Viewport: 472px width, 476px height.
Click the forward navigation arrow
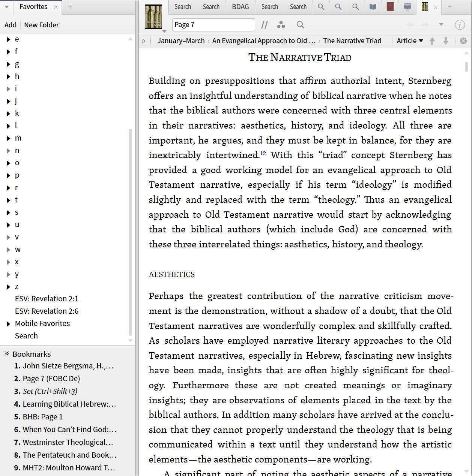pos(425,25)
